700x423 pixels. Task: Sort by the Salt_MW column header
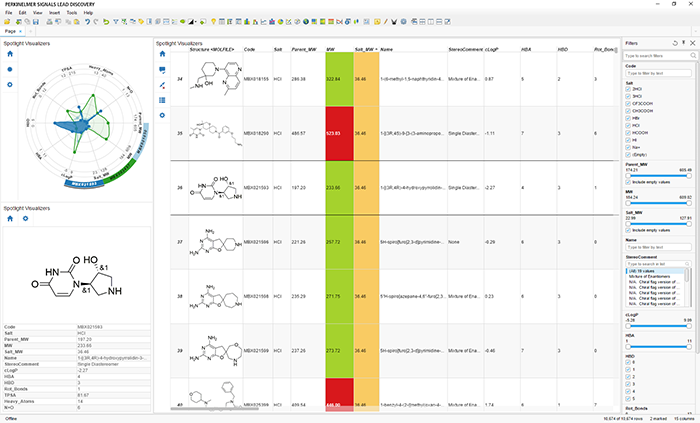tap(366, 49)
